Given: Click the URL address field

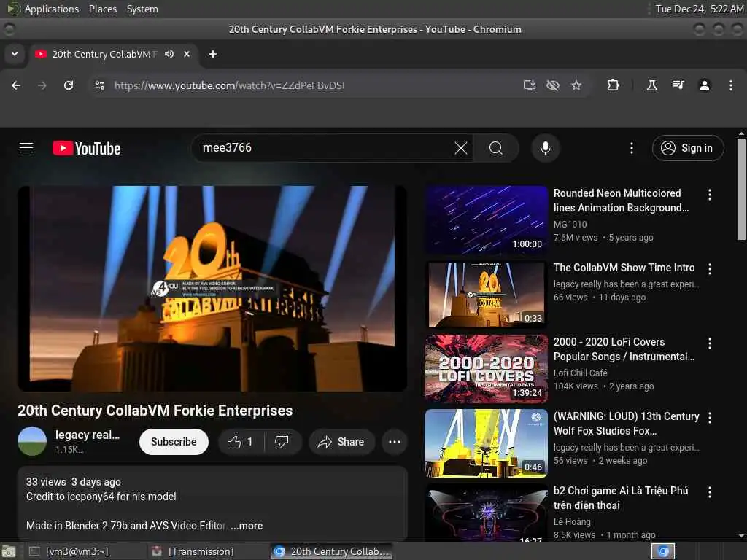Looking at the screenshot, I should (314, 85).
